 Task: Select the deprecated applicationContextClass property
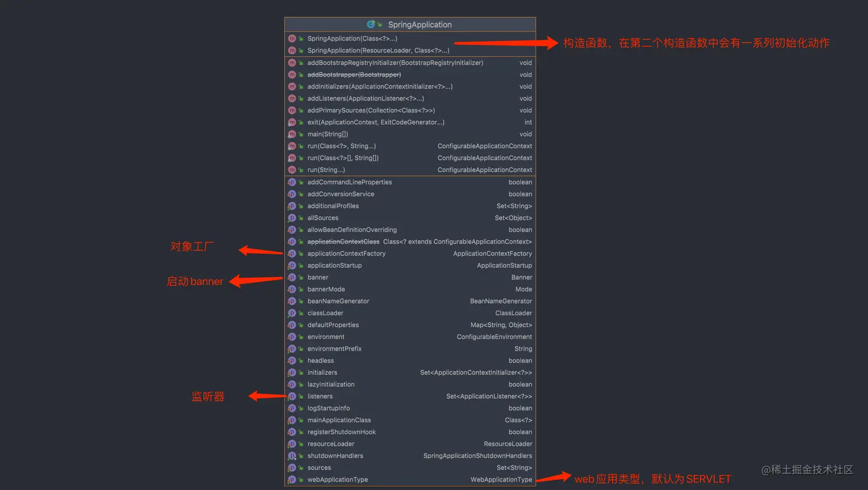(x=410, y=242)
